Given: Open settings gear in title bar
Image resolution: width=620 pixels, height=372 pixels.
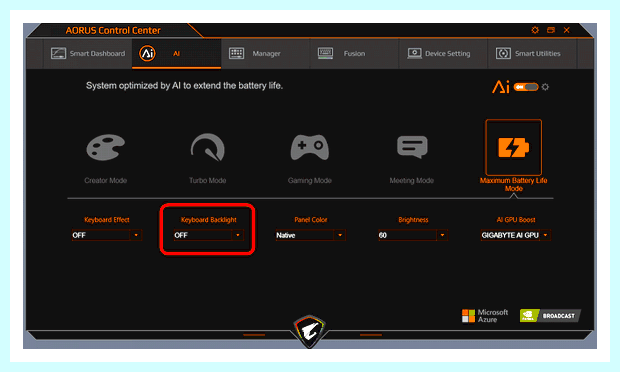Looking at the screenshot, I should coord(535,30).
